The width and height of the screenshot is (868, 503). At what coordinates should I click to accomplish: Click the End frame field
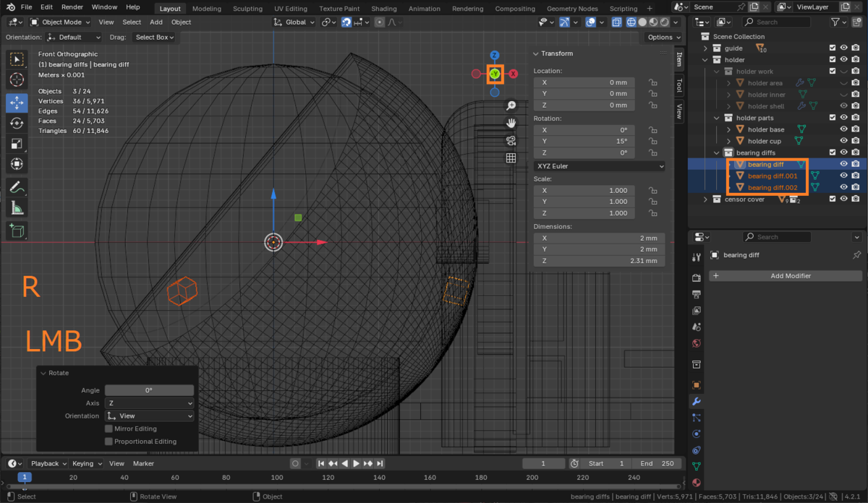[x=656, y=463]
